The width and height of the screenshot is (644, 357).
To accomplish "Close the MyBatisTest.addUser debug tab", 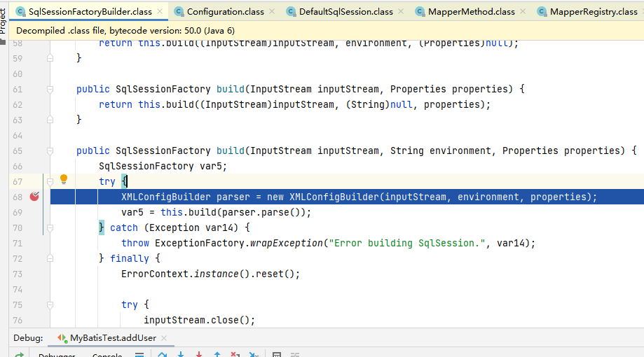I will tap(164, 338).
